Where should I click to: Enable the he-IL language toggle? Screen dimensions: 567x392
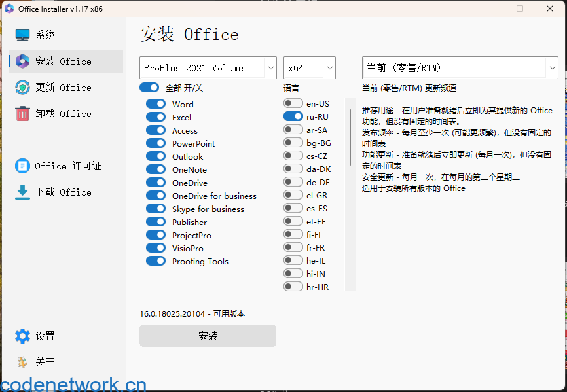293,260
